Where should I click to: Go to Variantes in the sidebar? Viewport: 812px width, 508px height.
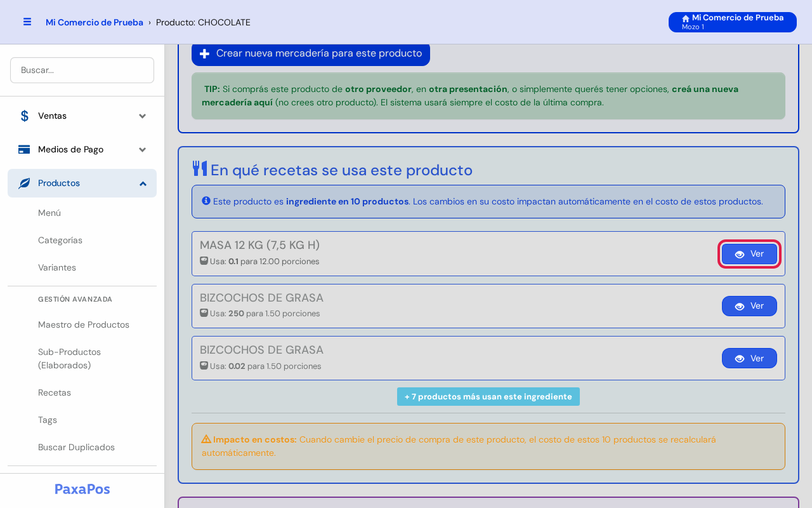click(57, 267)
